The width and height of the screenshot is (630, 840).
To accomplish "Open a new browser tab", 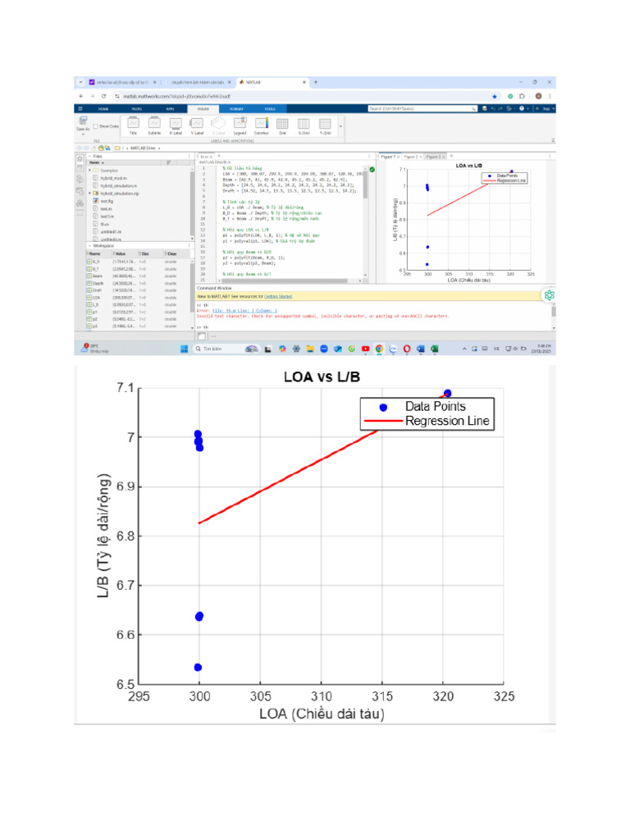I will point(316,83).
